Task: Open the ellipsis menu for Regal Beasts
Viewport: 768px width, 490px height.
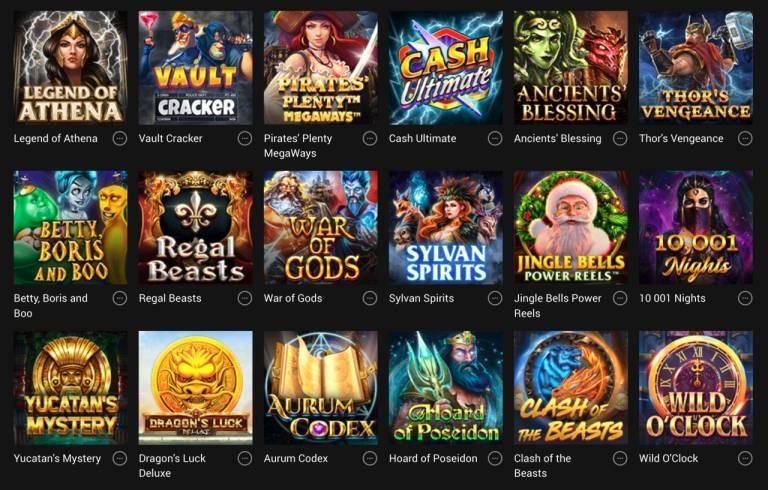Action: click(245, 298)
